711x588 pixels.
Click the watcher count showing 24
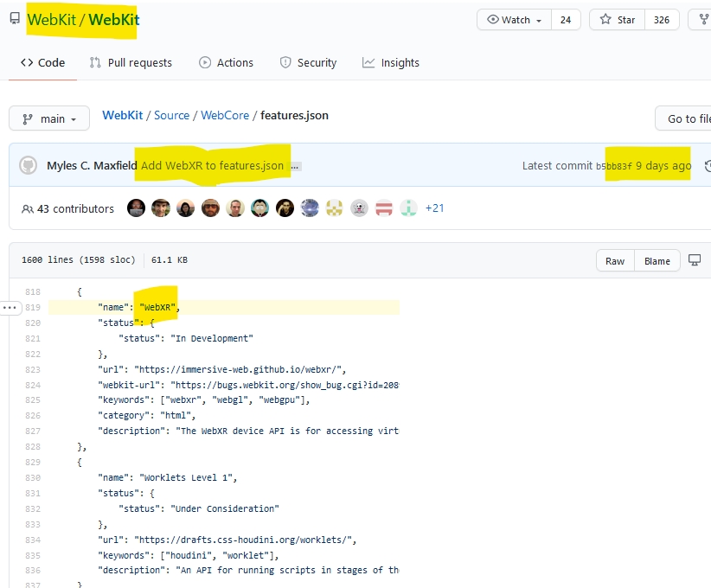[x=567, y=19]
